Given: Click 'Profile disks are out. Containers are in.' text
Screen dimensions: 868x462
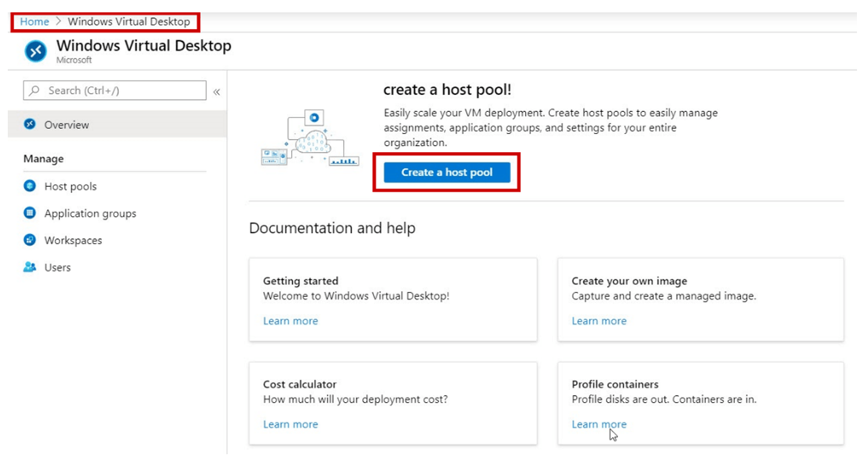Looking at the screenshot, I should [663, 400].
